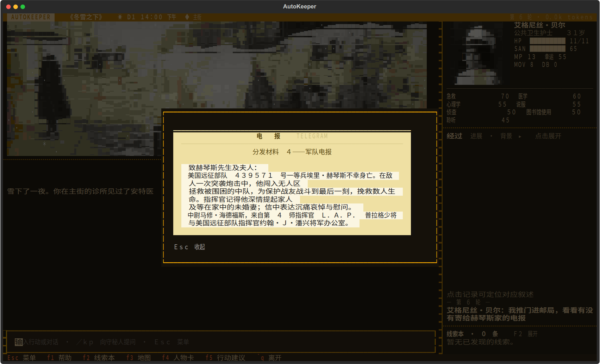Select the 侦查 50 skill entry

(x=481, y=112)
